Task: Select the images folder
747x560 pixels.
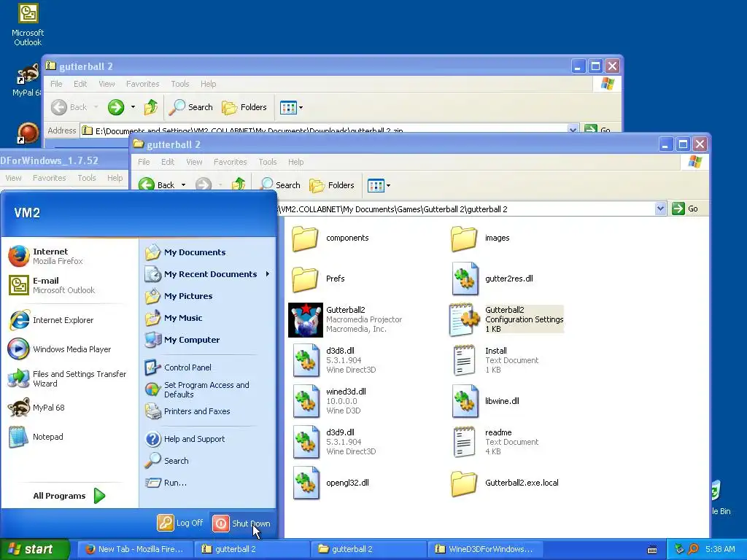Action: tap(480, 238)
